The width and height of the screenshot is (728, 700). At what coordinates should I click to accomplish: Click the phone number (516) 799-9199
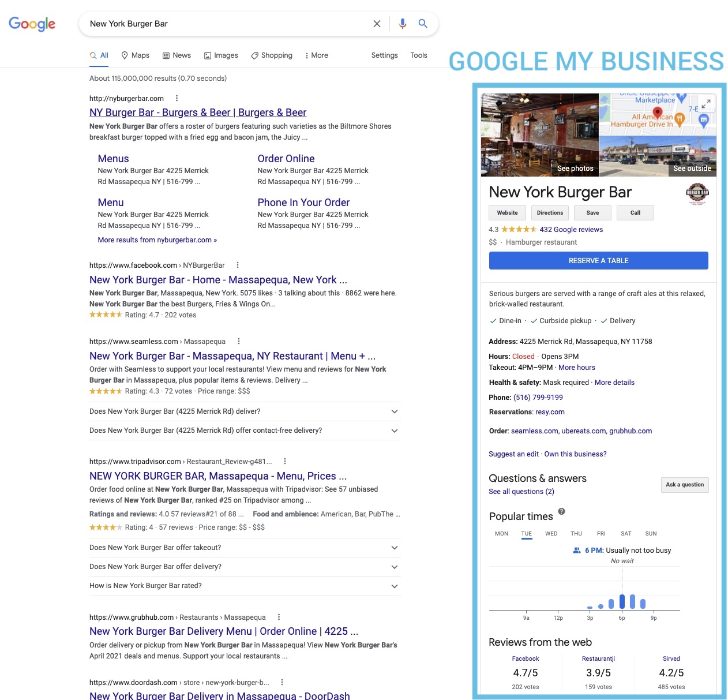tap(538, 398)
